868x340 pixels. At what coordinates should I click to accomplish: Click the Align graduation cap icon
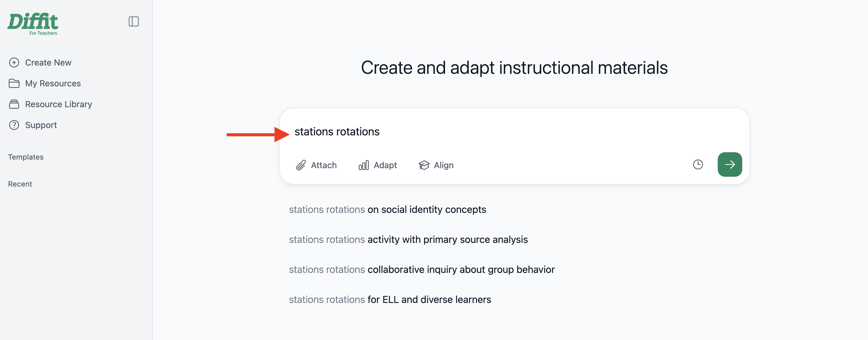coord(424,165)
